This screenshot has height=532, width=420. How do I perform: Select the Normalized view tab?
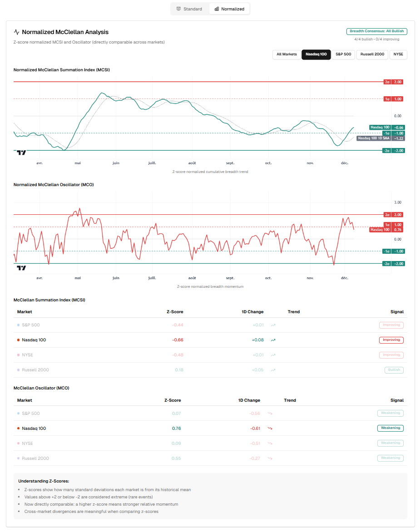229,9
